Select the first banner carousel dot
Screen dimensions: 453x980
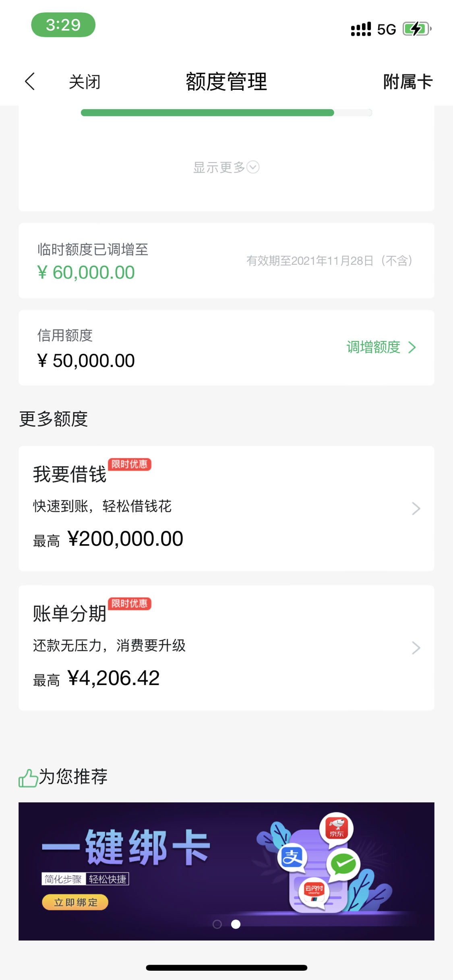(217, 924)
